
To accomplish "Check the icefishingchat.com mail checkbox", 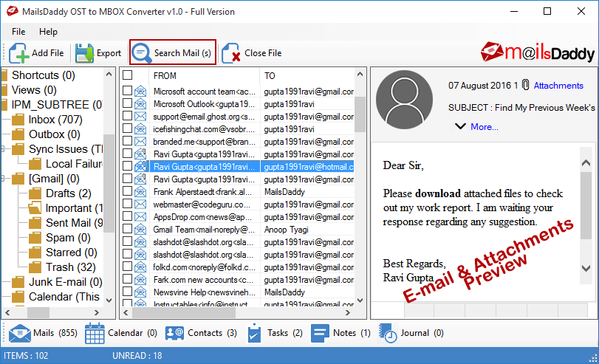I will click(x=127, y=128).
